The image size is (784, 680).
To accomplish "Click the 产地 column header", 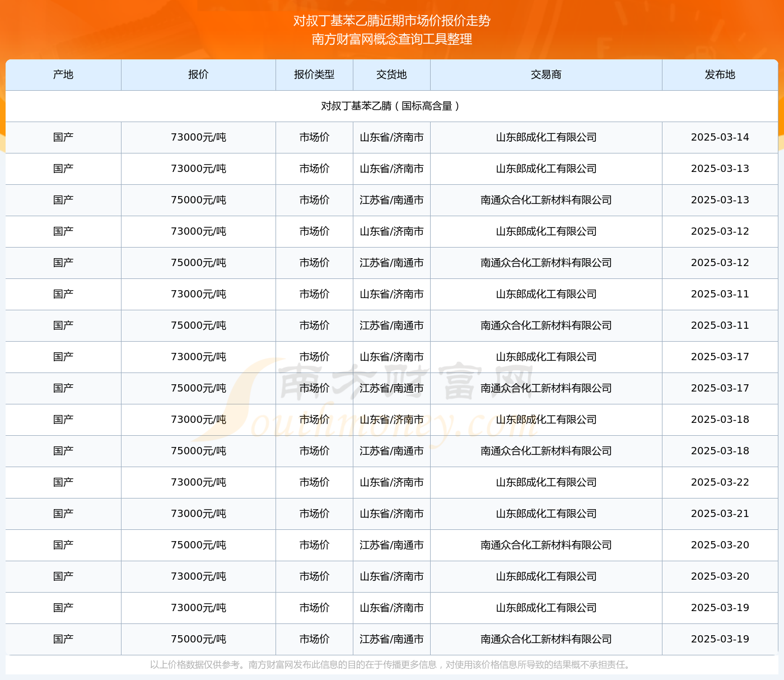I will click(x=63, y=74).
